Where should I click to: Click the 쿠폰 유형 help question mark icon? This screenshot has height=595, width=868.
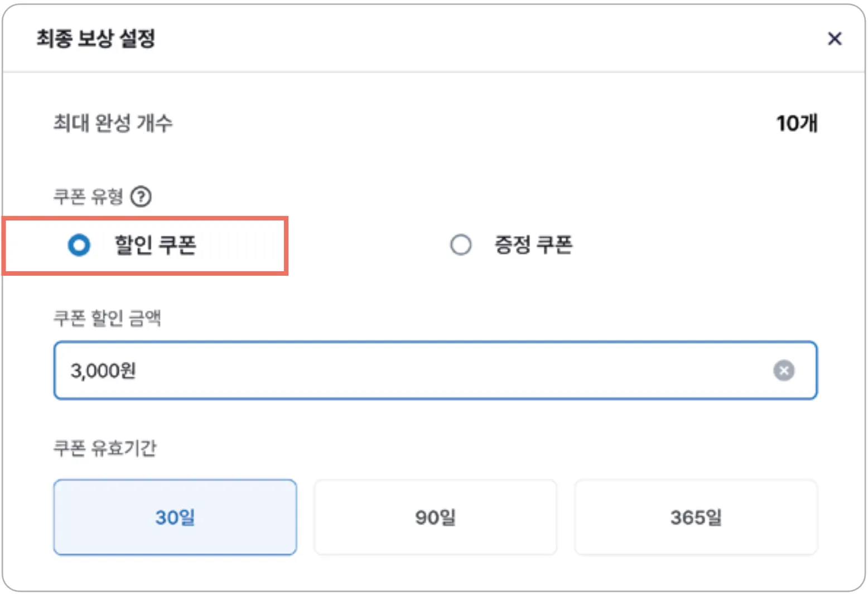[x=141, y=196]
